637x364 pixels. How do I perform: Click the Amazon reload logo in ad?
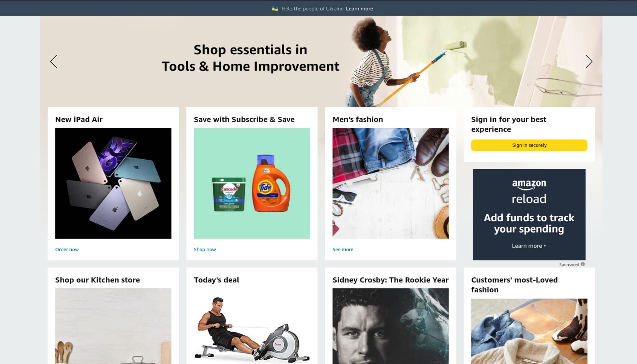[x=529, y=192]
